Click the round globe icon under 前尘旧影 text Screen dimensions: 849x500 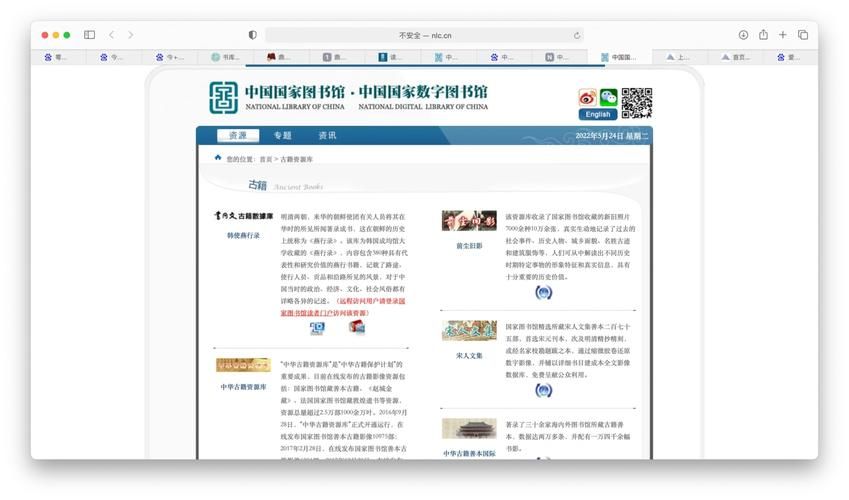click(543, 293)
